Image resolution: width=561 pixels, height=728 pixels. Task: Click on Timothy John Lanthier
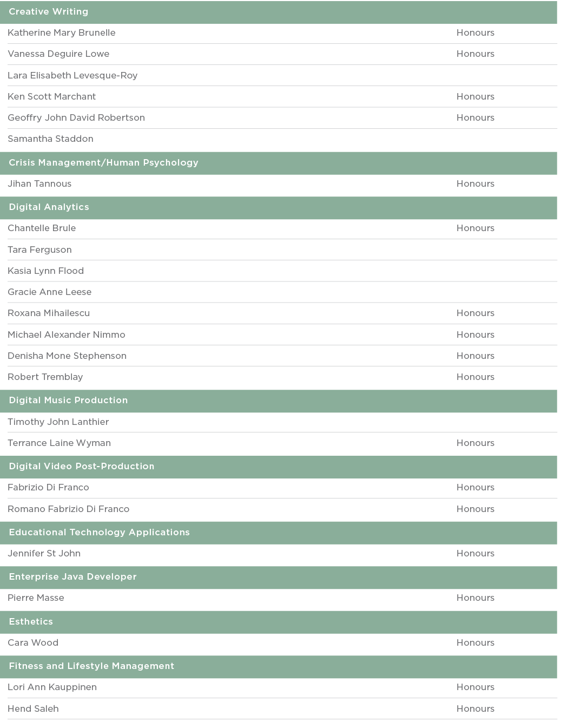58,422
